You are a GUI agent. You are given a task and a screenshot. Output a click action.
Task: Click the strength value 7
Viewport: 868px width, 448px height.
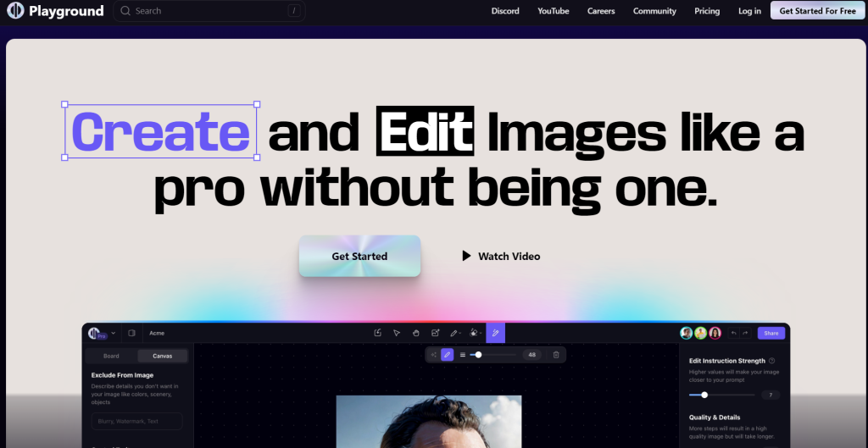coord(771,395)
